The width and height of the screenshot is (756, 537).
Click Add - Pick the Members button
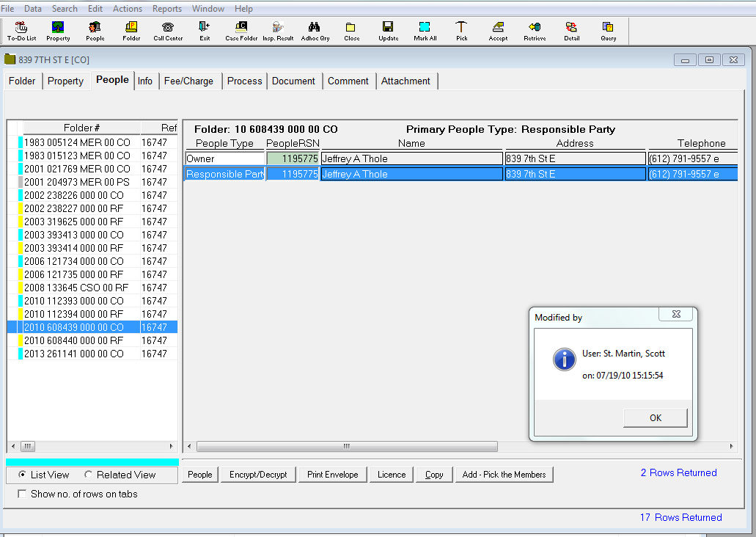pos(504,475)
